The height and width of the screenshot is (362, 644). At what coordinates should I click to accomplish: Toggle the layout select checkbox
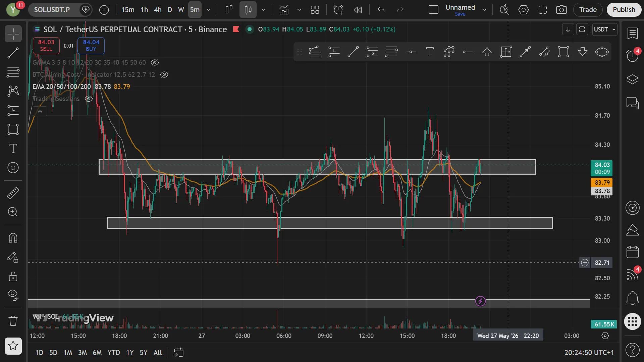click(434, 10)
